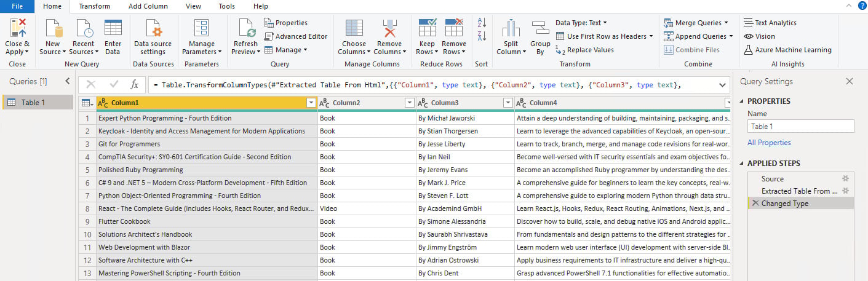The height and width of the screenshot is (281, 868).
Task: Switch to the Help tab
Action: point(260,6)
